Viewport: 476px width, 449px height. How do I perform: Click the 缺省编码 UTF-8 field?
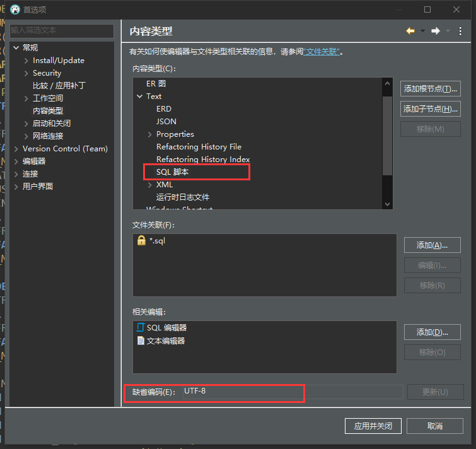293,392
